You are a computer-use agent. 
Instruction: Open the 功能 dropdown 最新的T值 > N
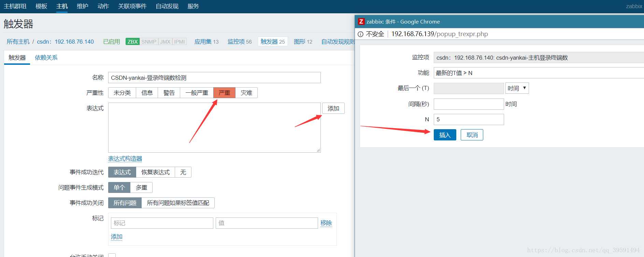pos(539,73)
